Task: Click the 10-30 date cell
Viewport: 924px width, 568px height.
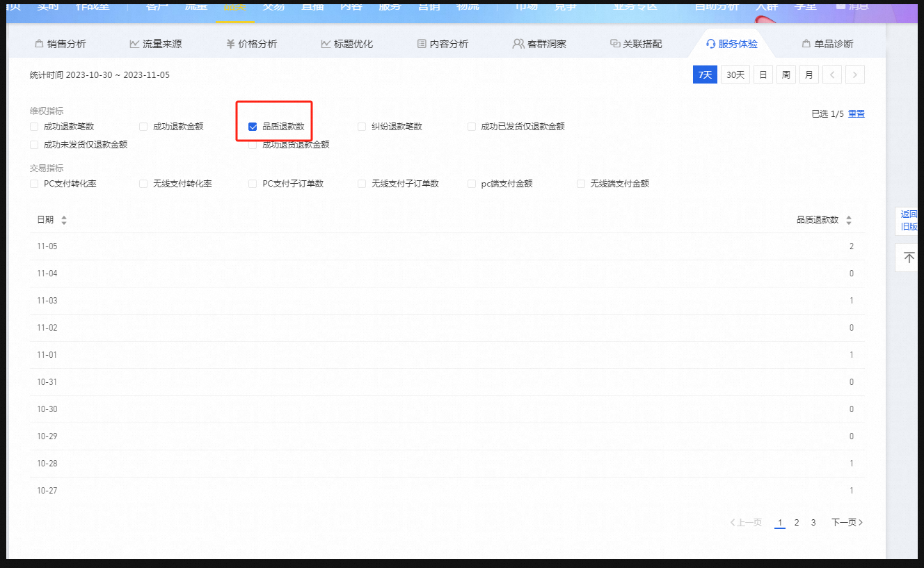Action: [47, 409]
